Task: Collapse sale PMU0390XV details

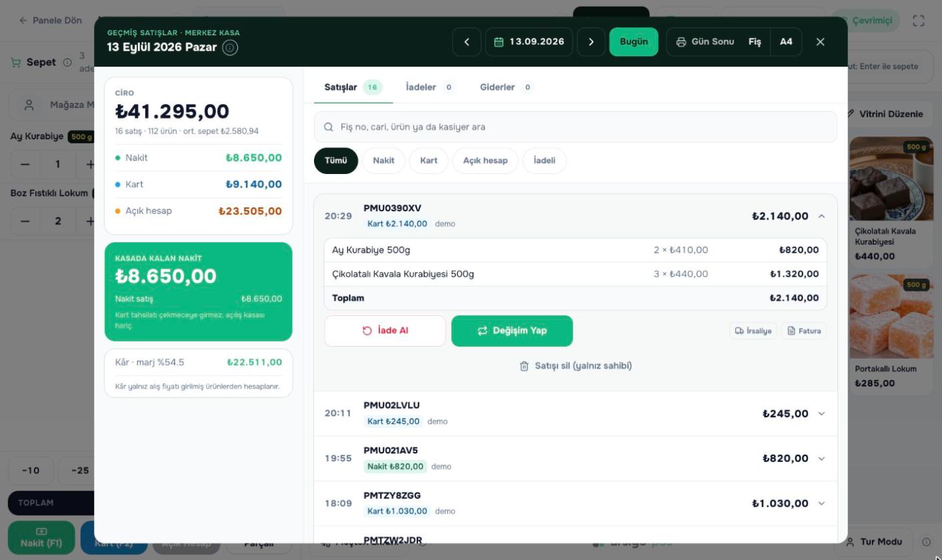Action: [x=821, y=216]
